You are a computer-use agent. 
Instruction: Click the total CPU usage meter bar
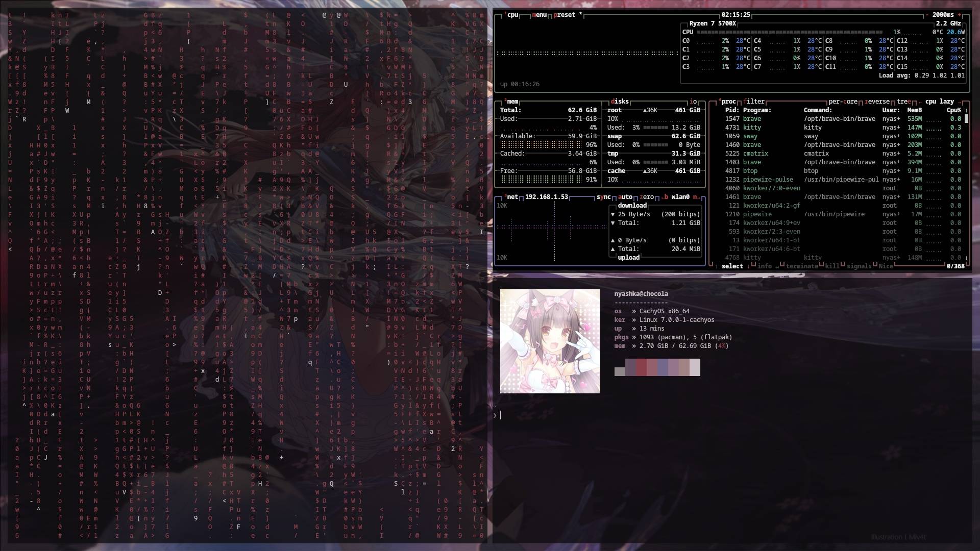[x=790, y=32]
